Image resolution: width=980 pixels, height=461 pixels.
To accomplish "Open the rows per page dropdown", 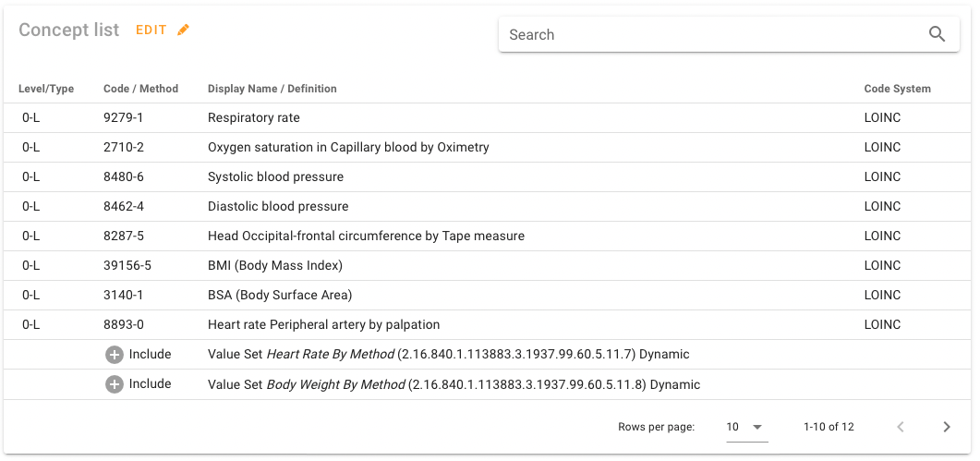I will tap(746, 427).
